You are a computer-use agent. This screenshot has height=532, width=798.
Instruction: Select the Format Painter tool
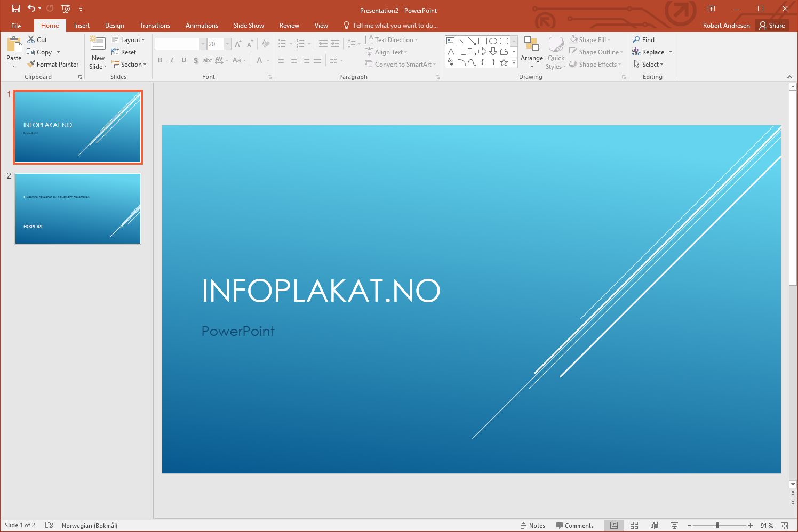(x=53, y=65)
